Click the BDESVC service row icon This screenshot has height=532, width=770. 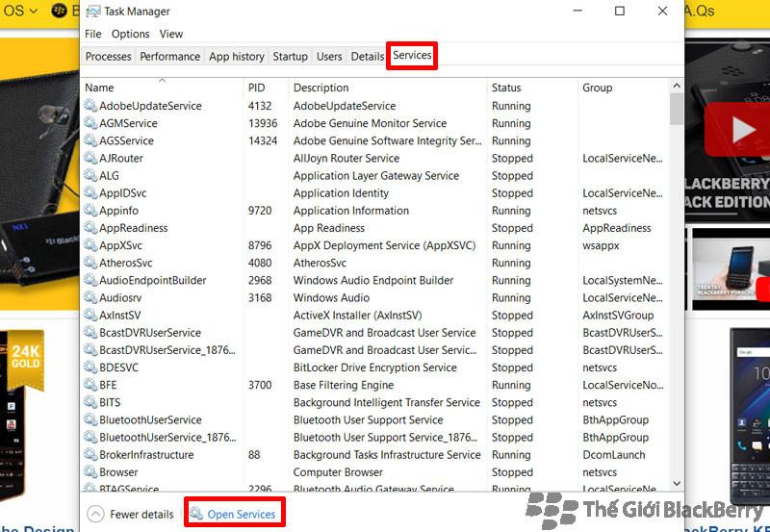coord(90,367)
